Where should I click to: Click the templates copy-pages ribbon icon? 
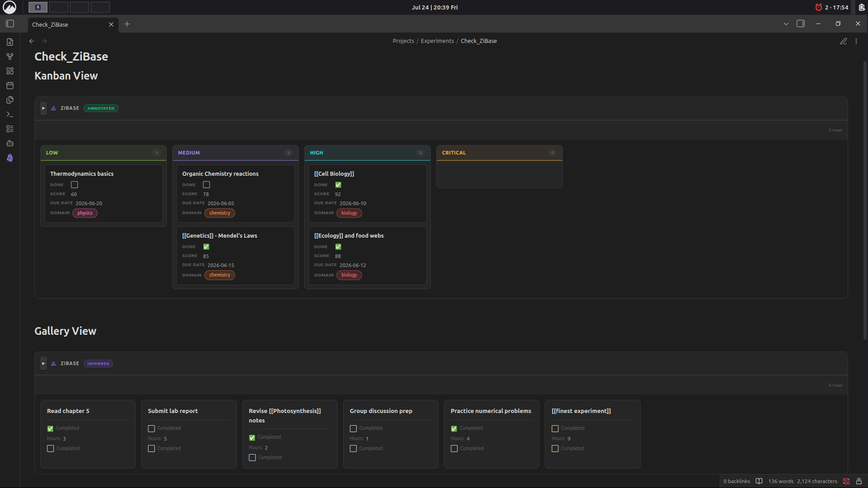10,100
